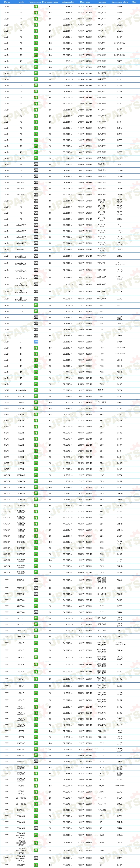Select the CZPC engine code cell

point(120,792)
